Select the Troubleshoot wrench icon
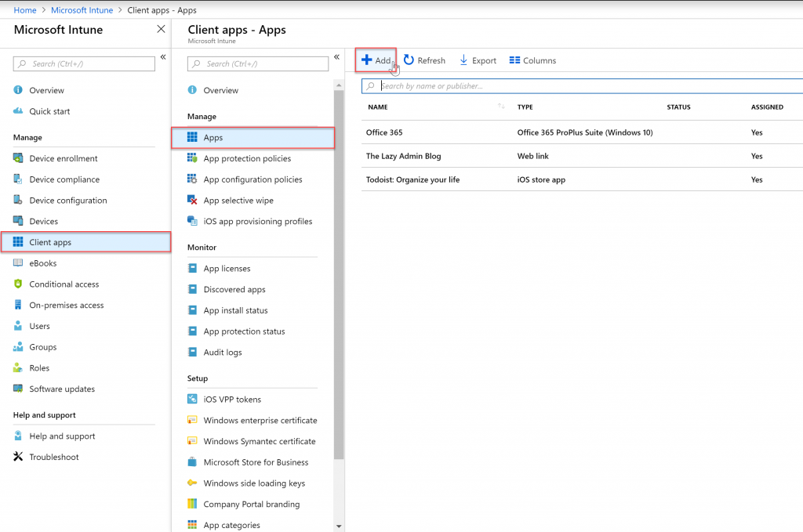803x532 pixels. pos(18,456)
